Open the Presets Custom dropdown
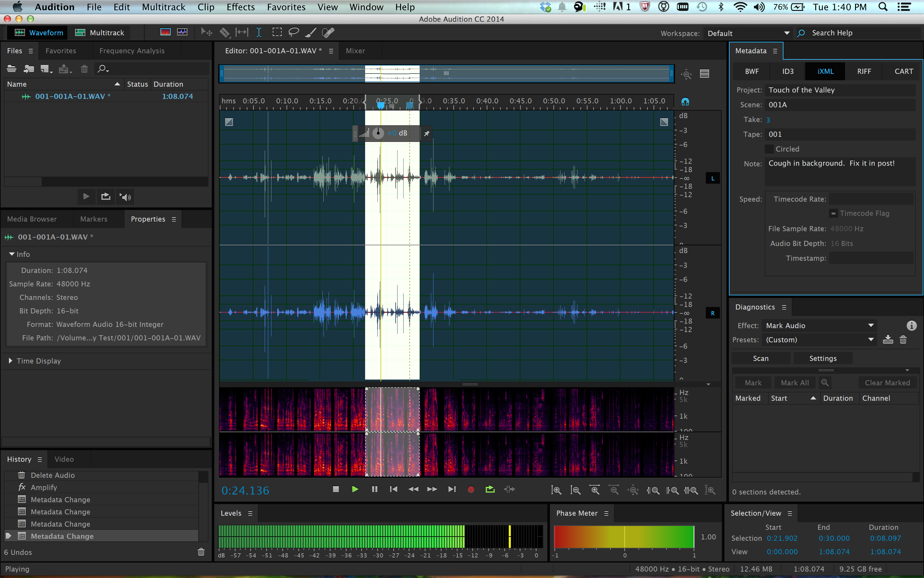The height and width of the screenshot is (578, 924). click(x=819, y=340)
